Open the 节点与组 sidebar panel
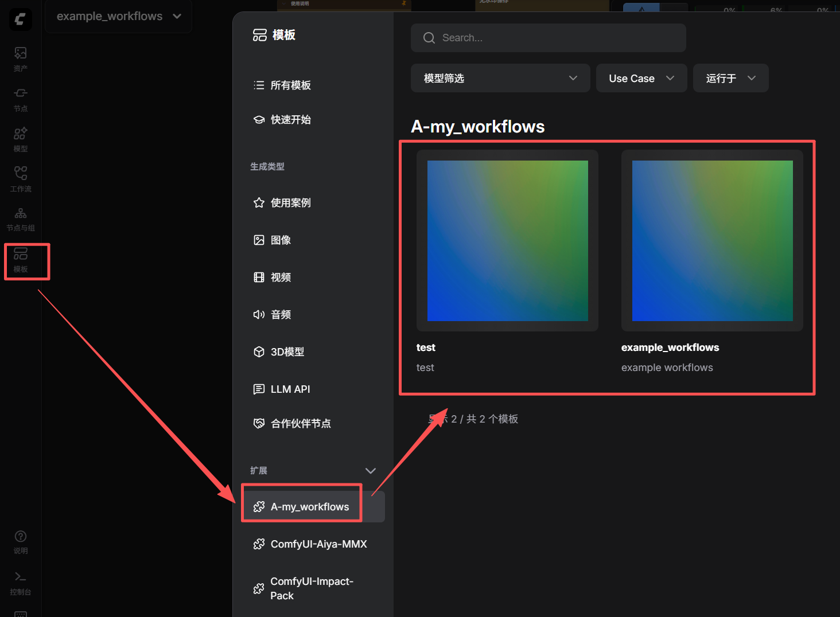This screenshot has height=617, width=840. point(21,219)
